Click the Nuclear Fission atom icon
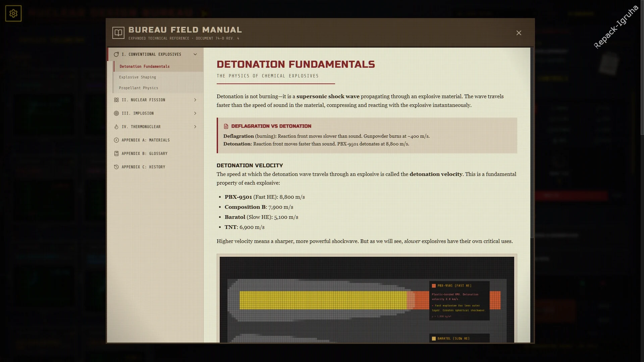The width and height of the screenshot is (644, 362). tap(116, 100)
